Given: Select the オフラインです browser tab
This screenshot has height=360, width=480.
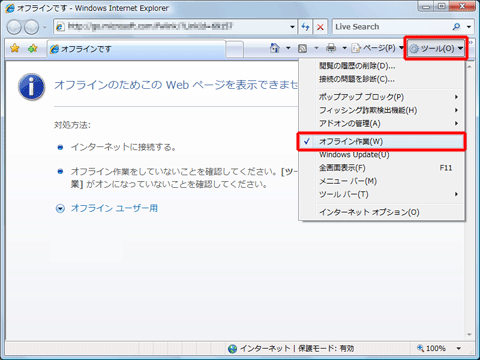Looking at the screenshot, I should pyautogui.click(x=137, y=49).
